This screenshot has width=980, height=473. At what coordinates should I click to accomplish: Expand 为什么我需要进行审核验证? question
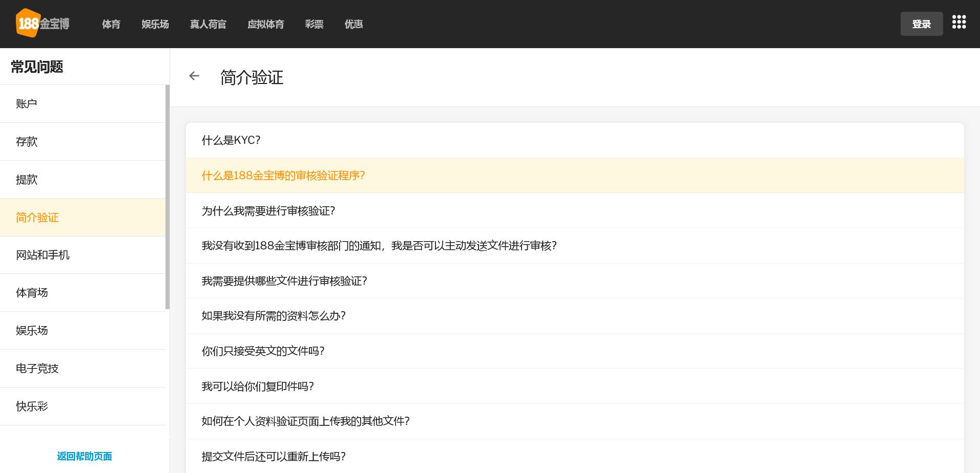coord(575,211)
